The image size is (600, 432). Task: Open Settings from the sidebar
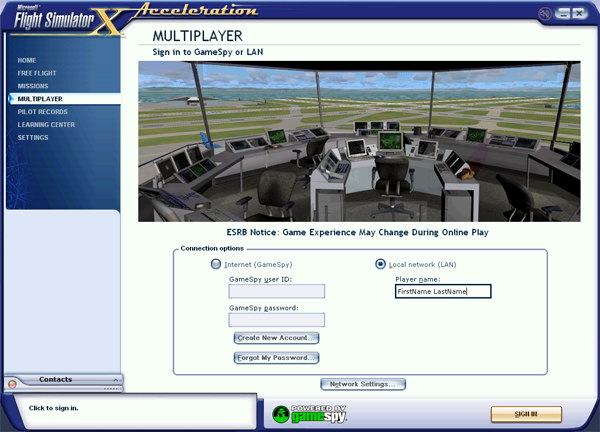click(33, 137)
